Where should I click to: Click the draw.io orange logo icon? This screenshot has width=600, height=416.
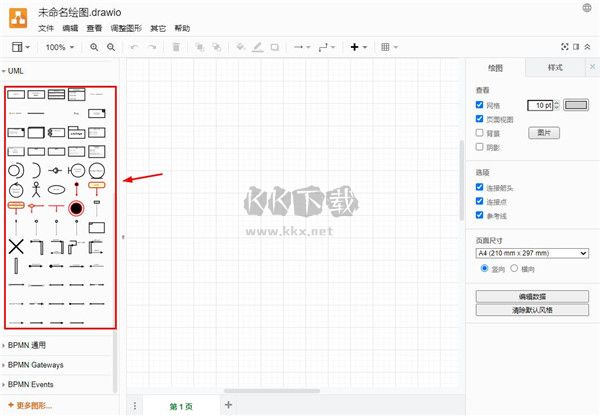(x=18, y=18)
